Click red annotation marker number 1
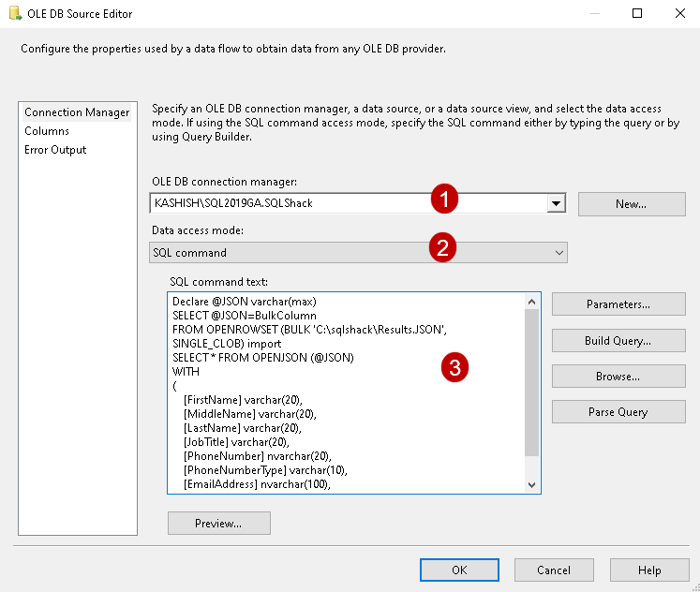Image resolution: width=700 pixels, height=592 pixels. pos(444,199)
